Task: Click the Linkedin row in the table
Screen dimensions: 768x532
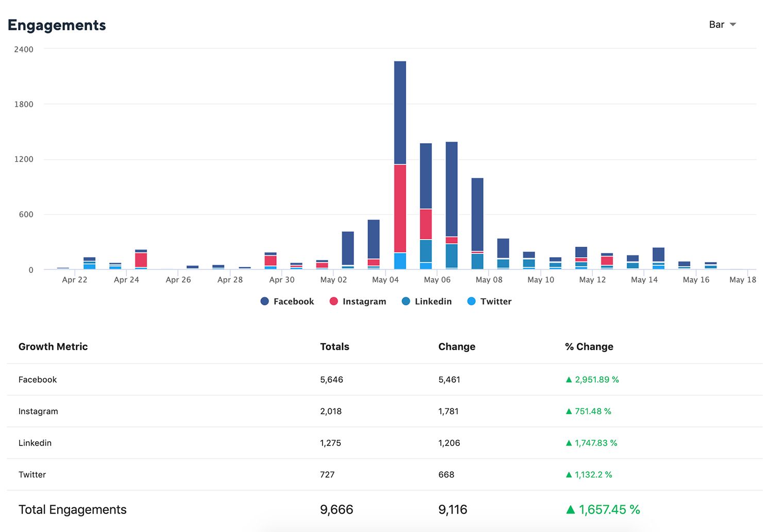Action: [x=35, y=443]
